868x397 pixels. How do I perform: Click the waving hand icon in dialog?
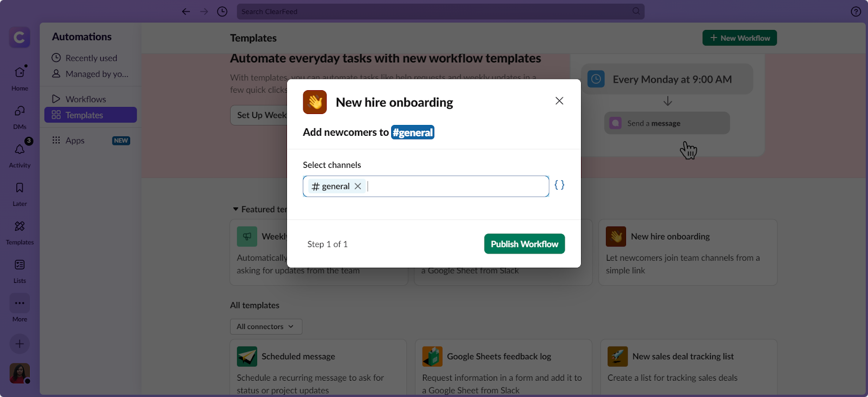click(315, 102)
